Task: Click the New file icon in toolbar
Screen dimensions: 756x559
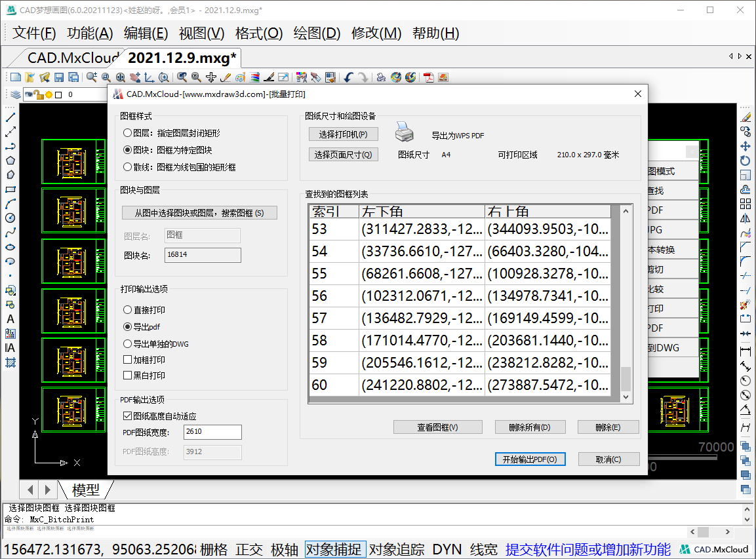Action: coord(16,77)
